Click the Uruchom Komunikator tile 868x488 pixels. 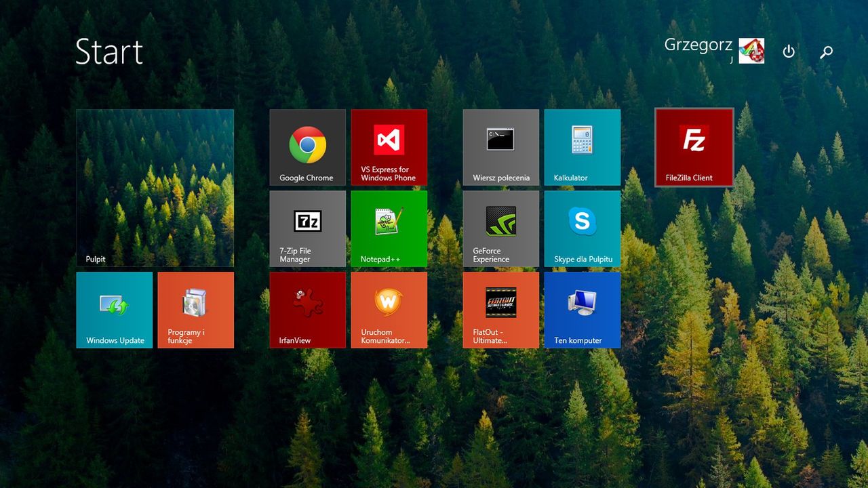pos(389,310)
